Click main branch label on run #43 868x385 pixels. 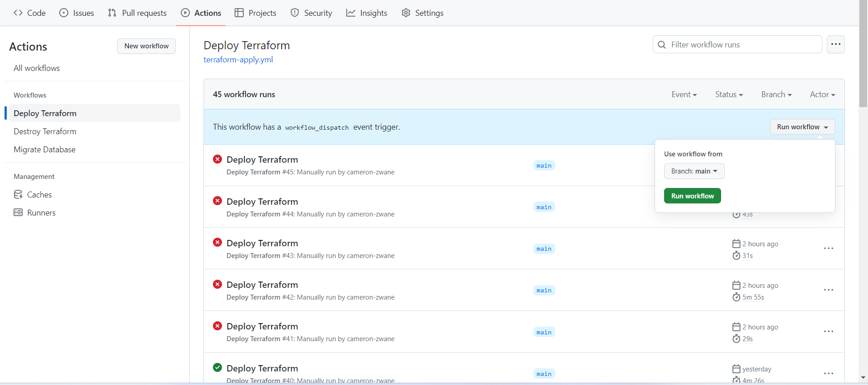pos(544,249)
